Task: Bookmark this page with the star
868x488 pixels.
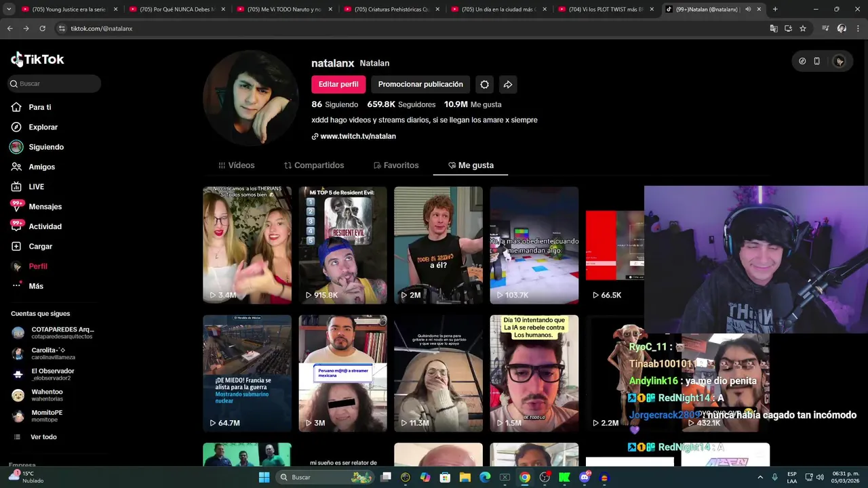Action: [803, 28]
